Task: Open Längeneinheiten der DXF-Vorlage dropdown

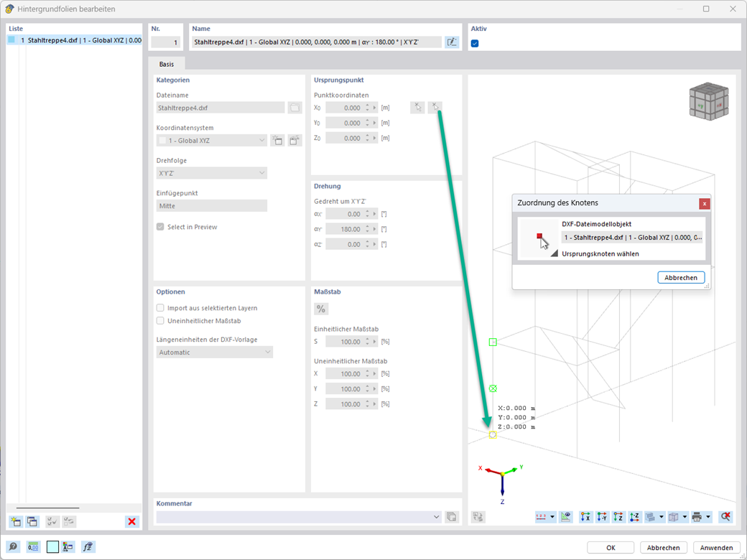Action: [214, 353]
